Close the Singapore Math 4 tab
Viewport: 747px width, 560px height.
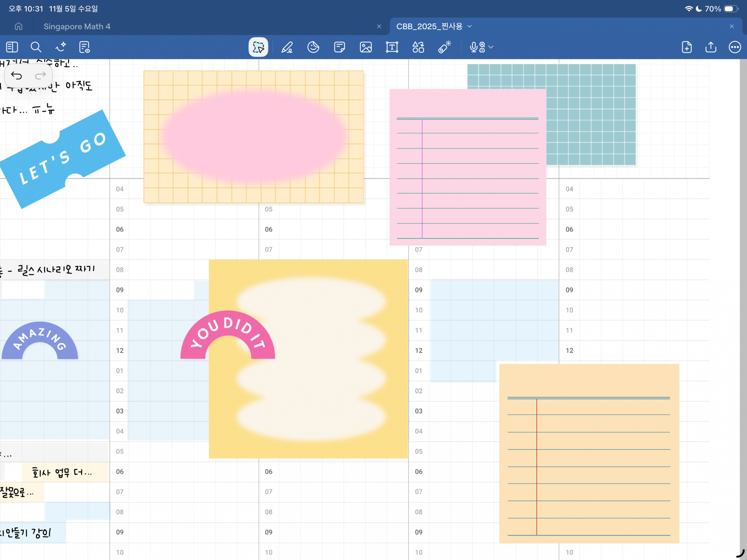(379, 26)
